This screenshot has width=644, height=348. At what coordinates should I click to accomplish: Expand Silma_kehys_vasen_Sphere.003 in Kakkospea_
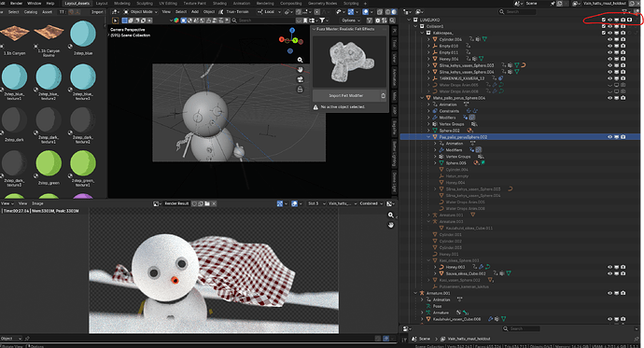428,65
